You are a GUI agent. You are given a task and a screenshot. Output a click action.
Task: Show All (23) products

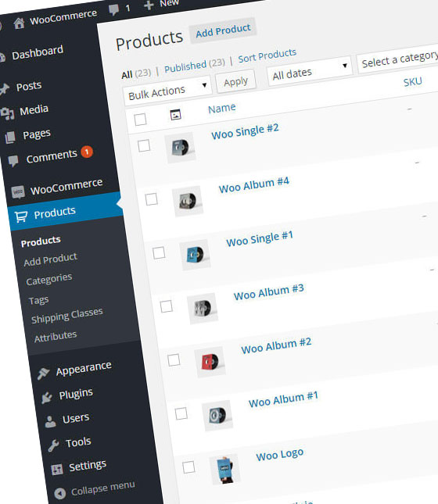136,74
